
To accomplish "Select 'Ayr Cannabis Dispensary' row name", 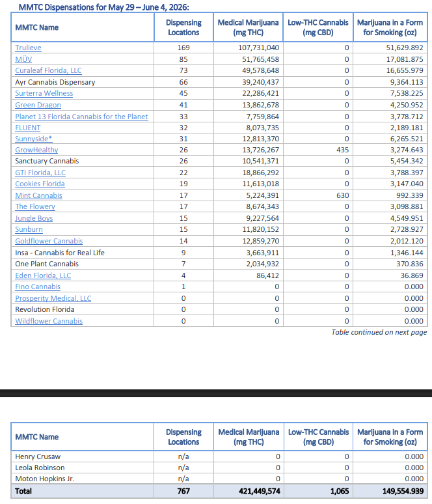I will (x=55, y=82).
